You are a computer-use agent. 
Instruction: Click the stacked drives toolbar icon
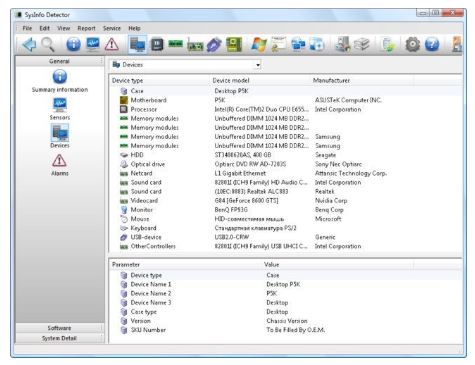tap(362, 44)
